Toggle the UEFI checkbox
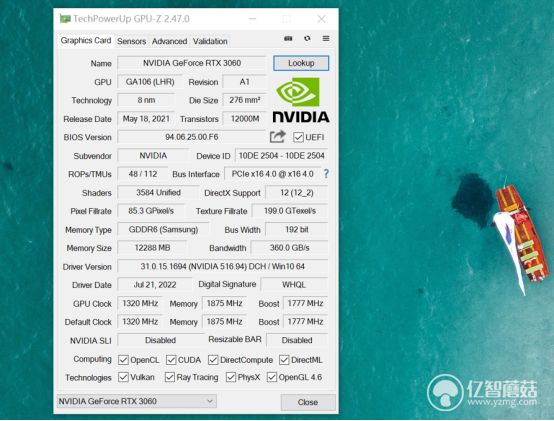 pos(298,137)
